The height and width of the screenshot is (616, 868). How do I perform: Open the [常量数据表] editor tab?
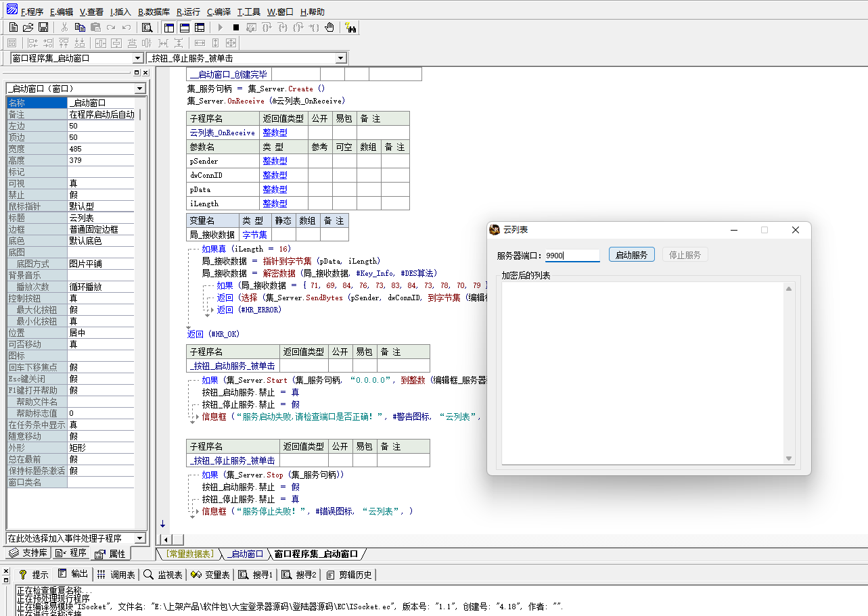[189, 554]
